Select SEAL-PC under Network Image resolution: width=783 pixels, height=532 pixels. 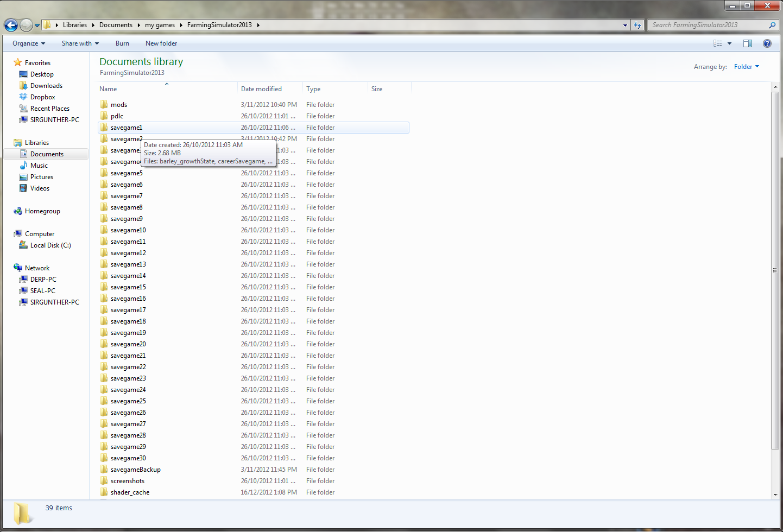42,291
